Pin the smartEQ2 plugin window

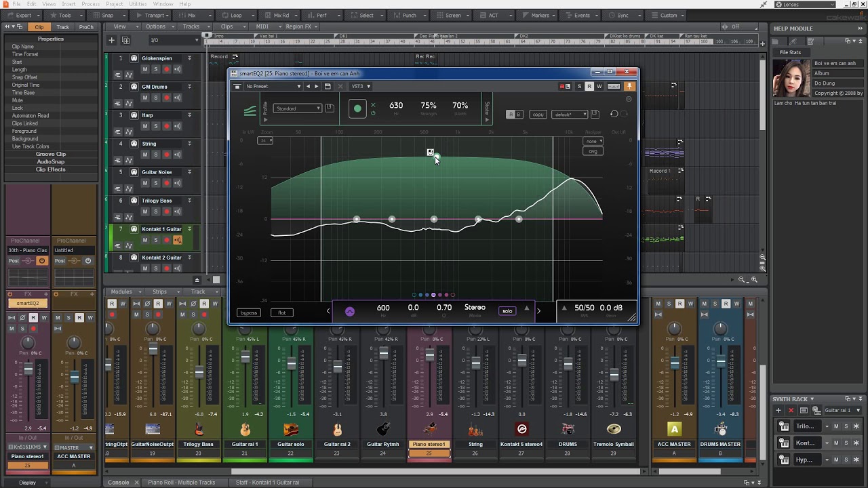pos(629,86)
